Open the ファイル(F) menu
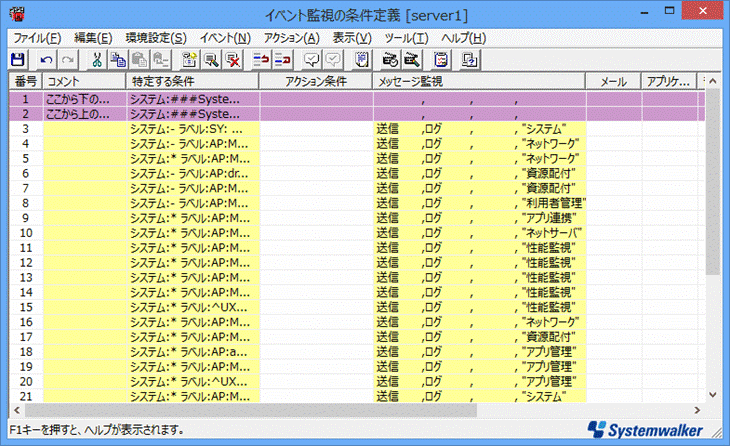This screenshot has height=446, width=730. pos(37,38)
